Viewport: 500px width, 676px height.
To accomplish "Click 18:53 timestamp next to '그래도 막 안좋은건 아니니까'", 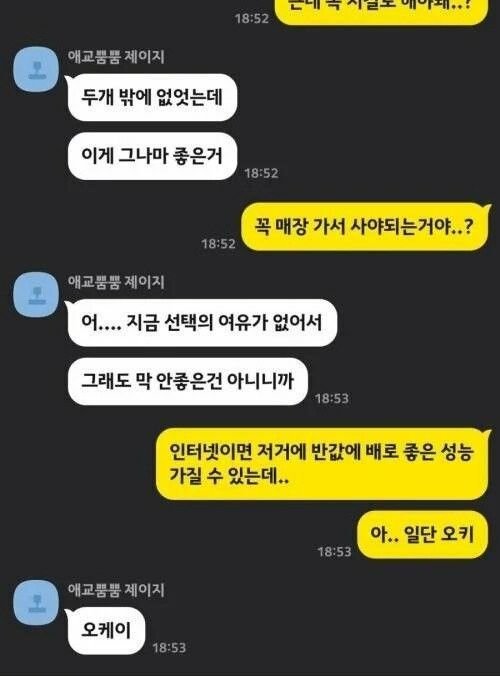I will 331,398.
